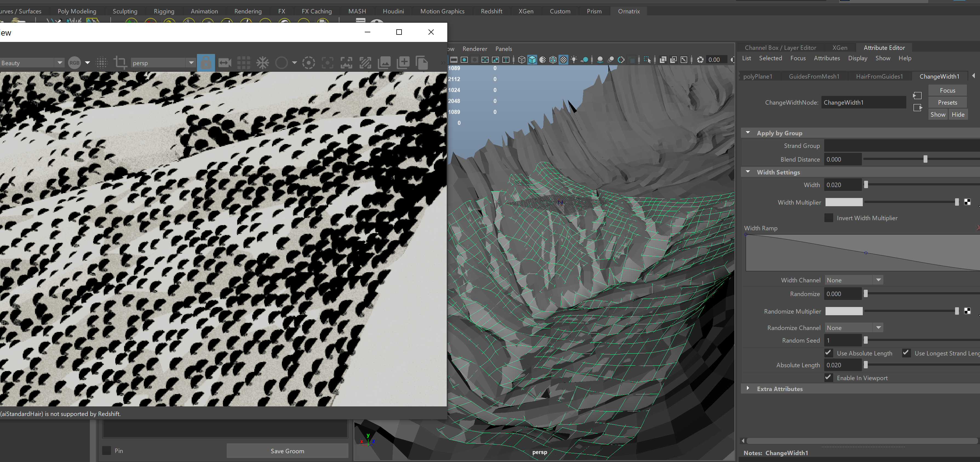The image size is (980, 462).
Task: Open Width Multiplier texture map button
Action: click(x=967, y=202)
